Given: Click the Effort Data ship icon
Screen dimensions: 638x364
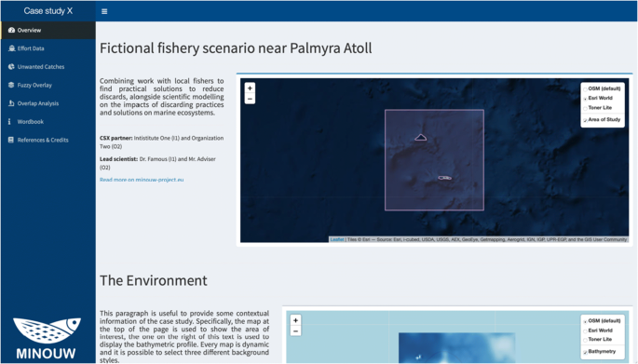Looking at the screenshot, I should click(x=11, y=48).
